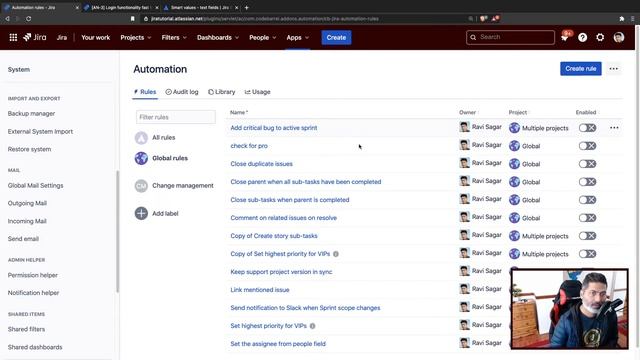This screenshot has width=640, height=360.
Task: Click the Add label plus icon
Action: tap(141, 213)
